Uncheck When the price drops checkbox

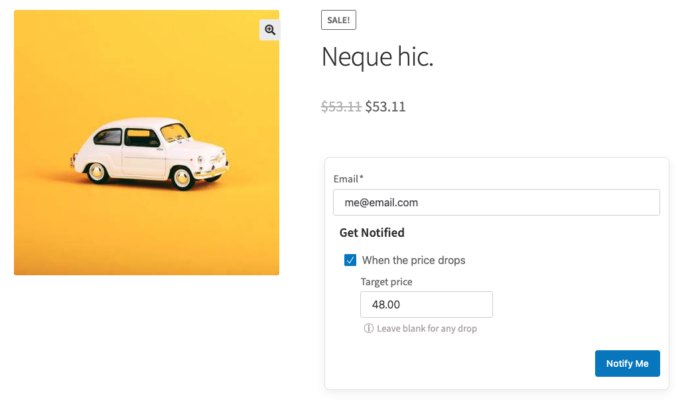point(350,260)
